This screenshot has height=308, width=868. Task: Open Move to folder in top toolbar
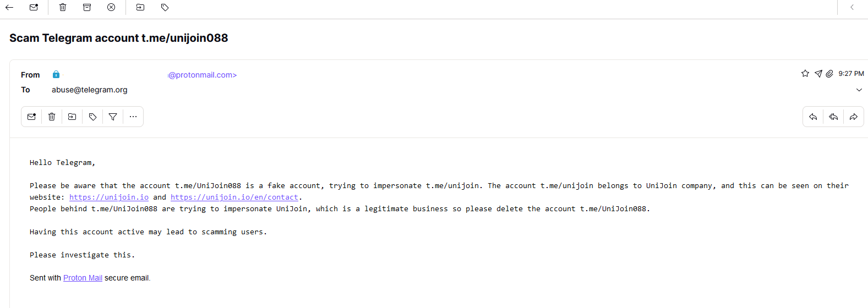click(x=140, y=7)
